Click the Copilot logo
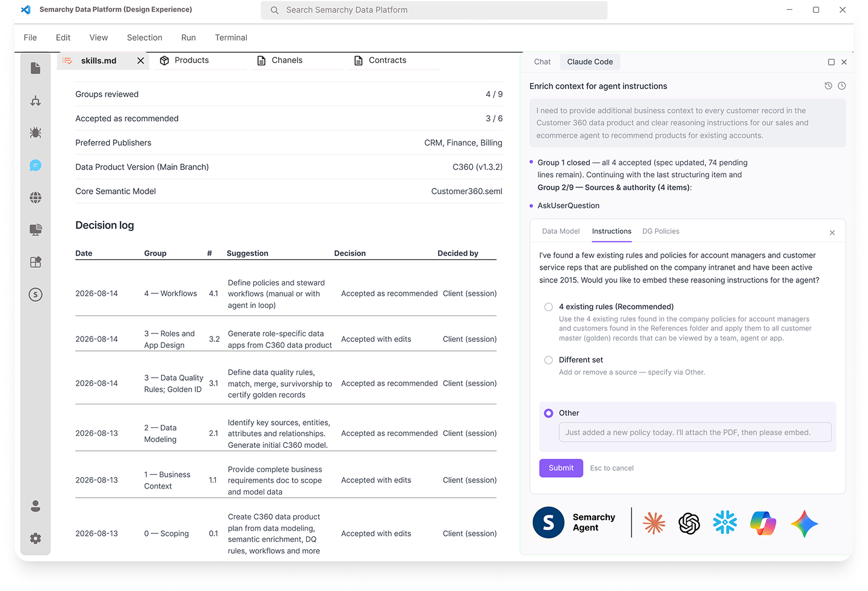 (x=763, y=523)
